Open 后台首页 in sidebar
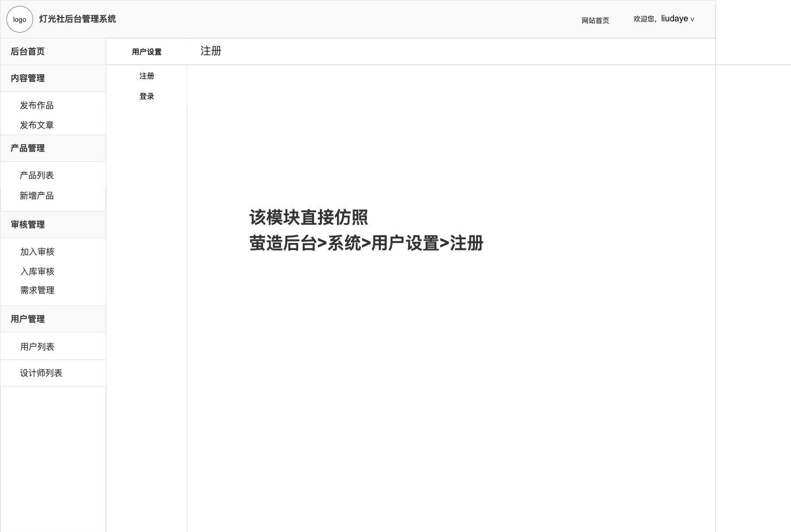 coord(28,51)
